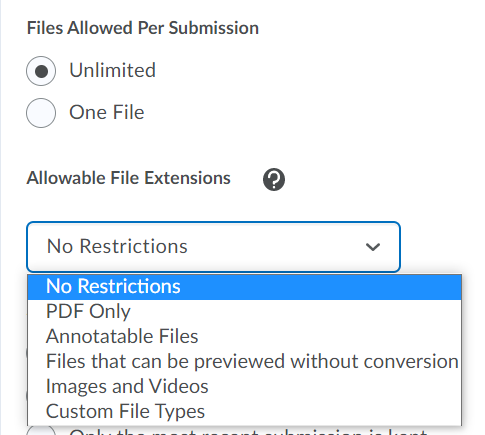Select Custom File Types option
Image resolution: width=485 pixels, height=435 pixels.
245,411
